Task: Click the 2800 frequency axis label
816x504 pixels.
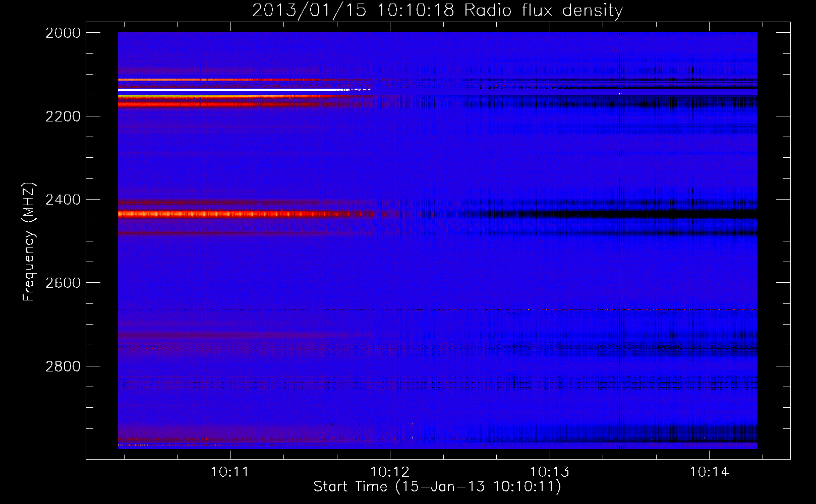Action: [x=63, y=366]
